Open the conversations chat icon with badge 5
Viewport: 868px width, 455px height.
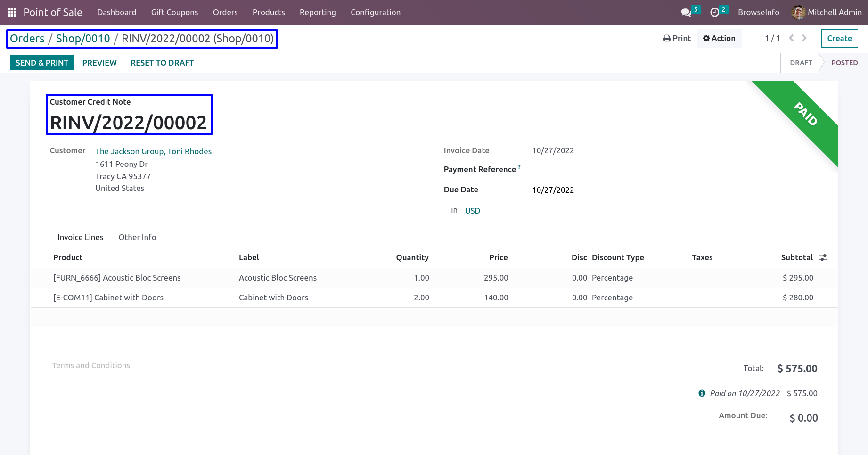point(686,13)
